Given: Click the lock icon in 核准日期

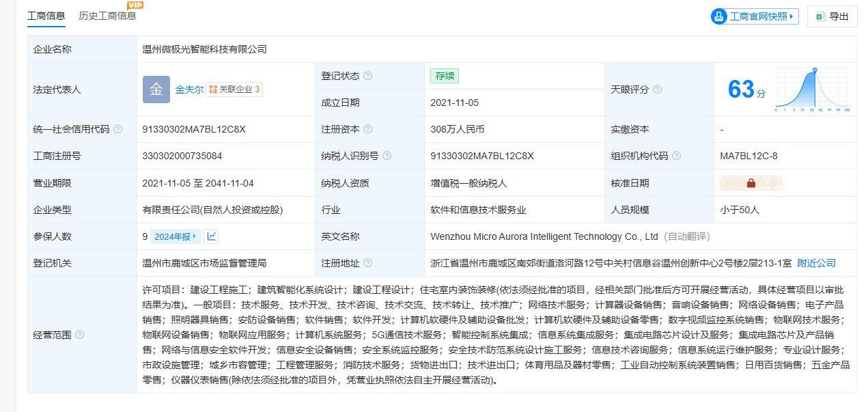Looking at the screenshot, I should [x=751, y=183].
